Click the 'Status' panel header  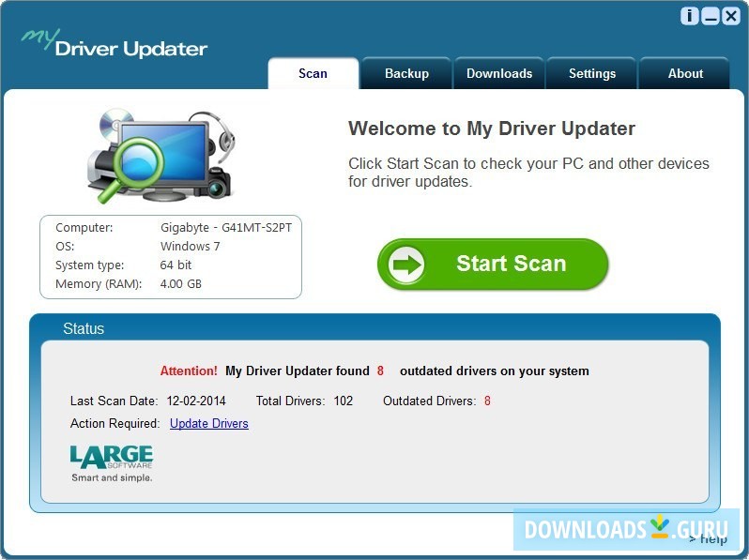pyautogui.click(x=84, y=328)
